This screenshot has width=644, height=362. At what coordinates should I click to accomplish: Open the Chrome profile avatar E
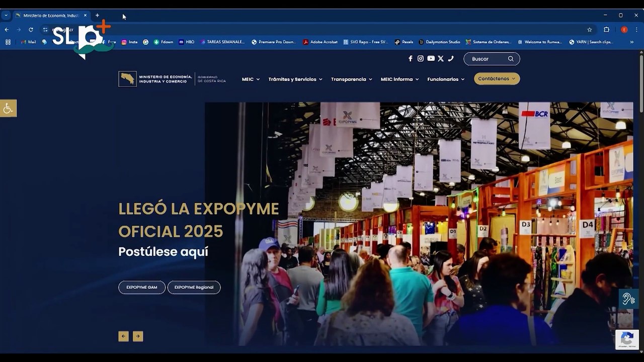click(x=624, y=30)
